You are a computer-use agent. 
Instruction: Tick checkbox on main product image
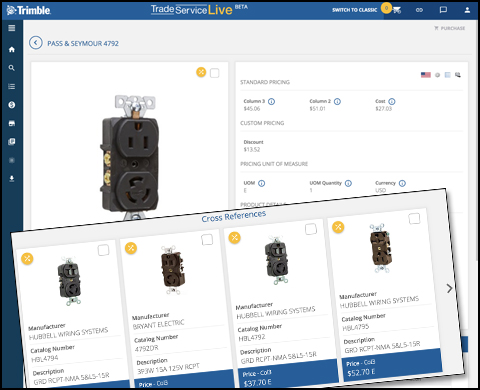click(x=215, y=73)
